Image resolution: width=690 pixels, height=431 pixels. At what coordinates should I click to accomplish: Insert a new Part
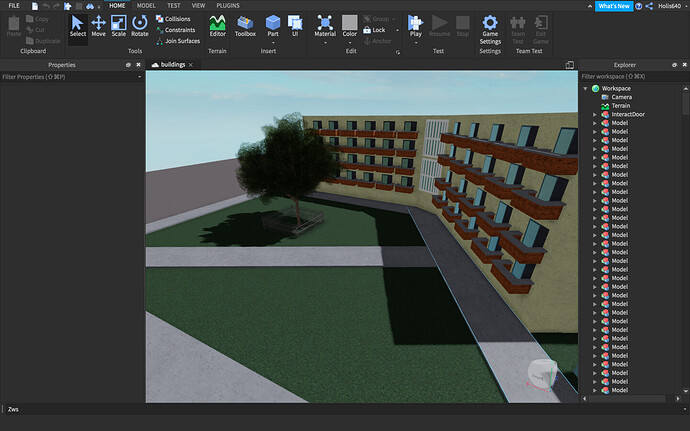[273, 26]
